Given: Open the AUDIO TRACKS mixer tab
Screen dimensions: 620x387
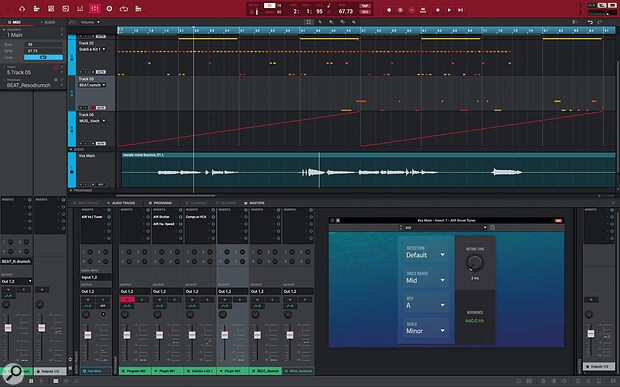Looking at the screenshot, I should click(121, 203).
